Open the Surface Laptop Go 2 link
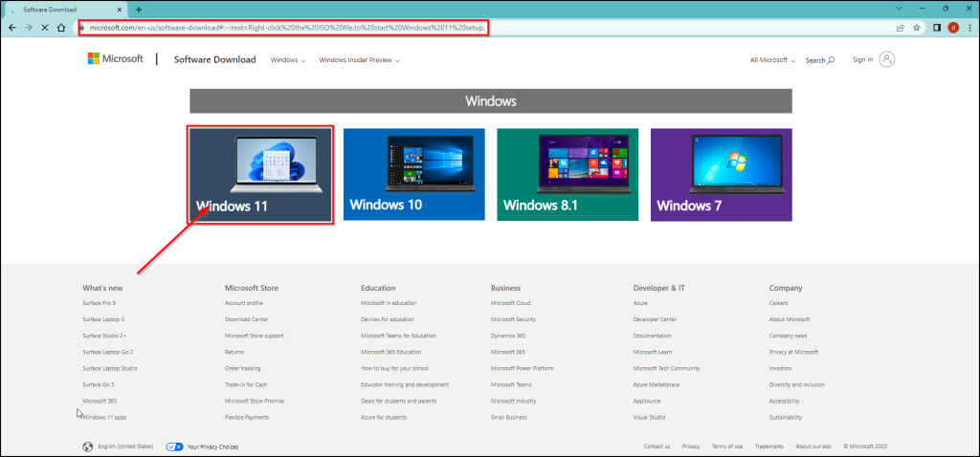The height and width of the screenshot is (457, 980). [107, 352]
